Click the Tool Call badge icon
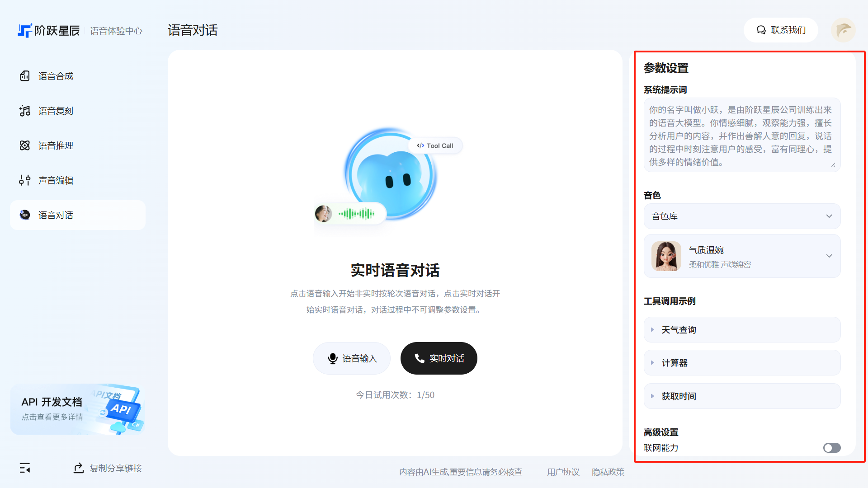 [x=421, y=145]
